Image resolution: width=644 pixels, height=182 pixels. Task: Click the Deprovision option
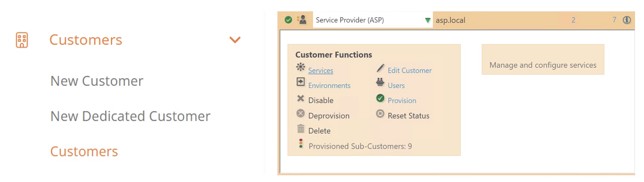click(329, 116)
